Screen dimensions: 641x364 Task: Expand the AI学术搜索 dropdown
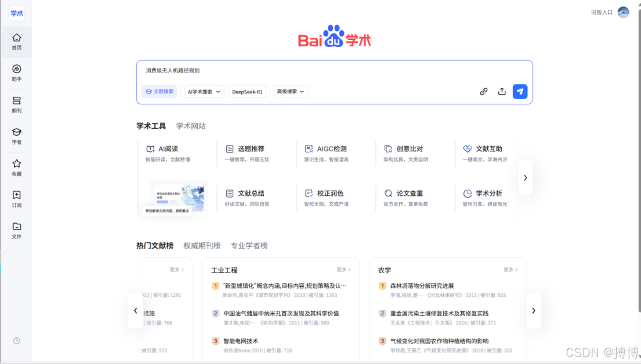(x=204, y=92)
